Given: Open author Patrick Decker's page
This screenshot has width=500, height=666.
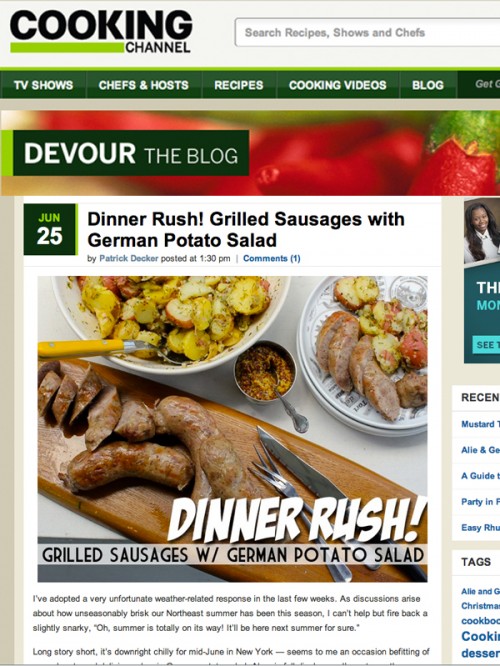Looking at the screenshot, I should pyautogui.click(x=128, y=258).
